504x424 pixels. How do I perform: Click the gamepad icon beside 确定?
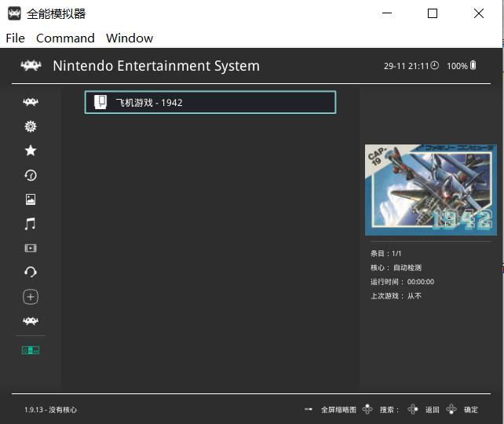tap(451, 409)
